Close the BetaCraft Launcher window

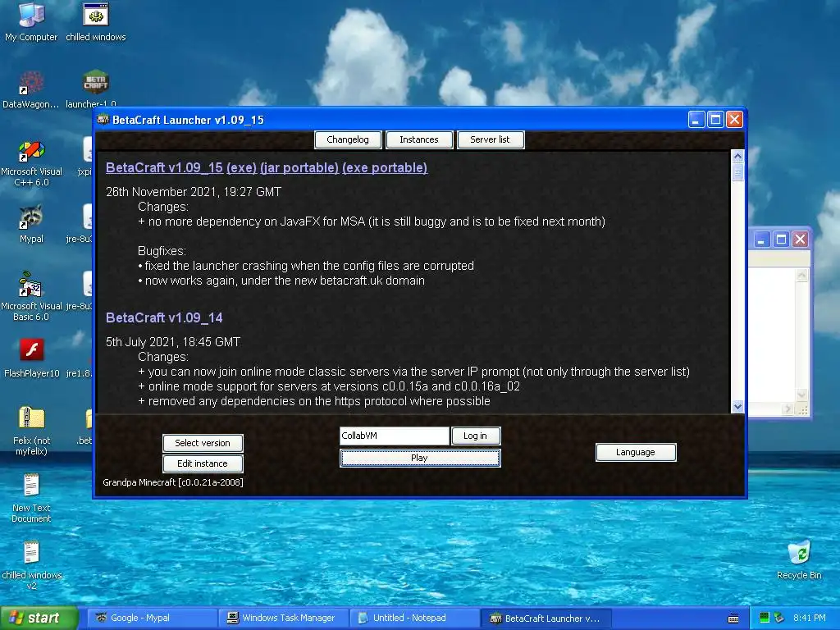[x=734, y=120]
